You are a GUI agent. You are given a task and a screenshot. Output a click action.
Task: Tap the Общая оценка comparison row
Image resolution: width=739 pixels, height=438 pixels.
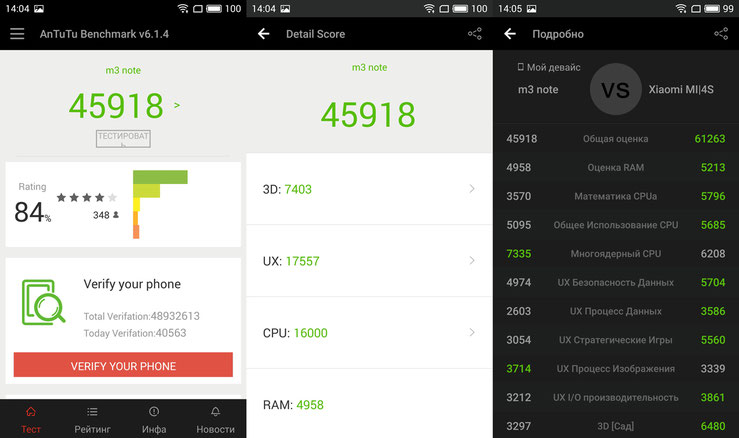pyautogui.click(x=616, y=139)
